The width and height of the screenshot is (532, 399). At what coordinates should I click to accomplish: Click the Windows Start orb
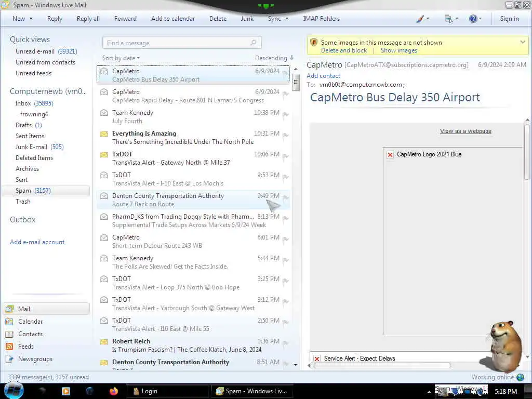(14, 391)
